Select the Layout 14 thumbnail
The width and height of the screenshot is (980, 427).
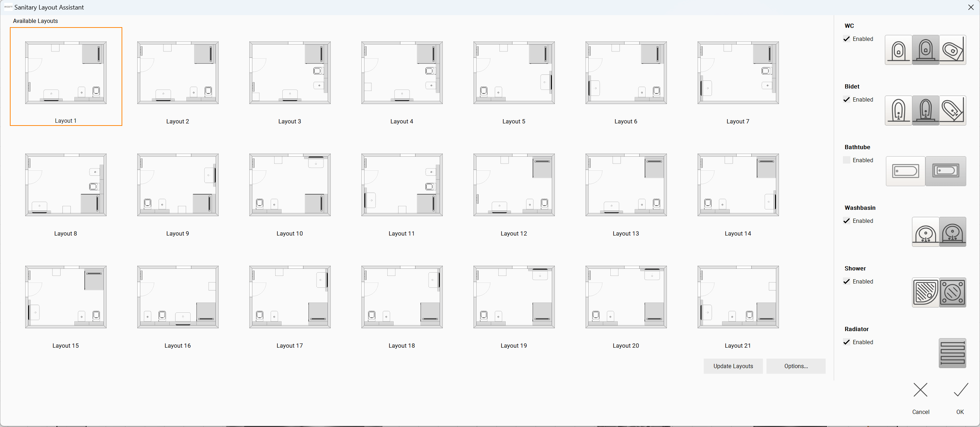738,185
